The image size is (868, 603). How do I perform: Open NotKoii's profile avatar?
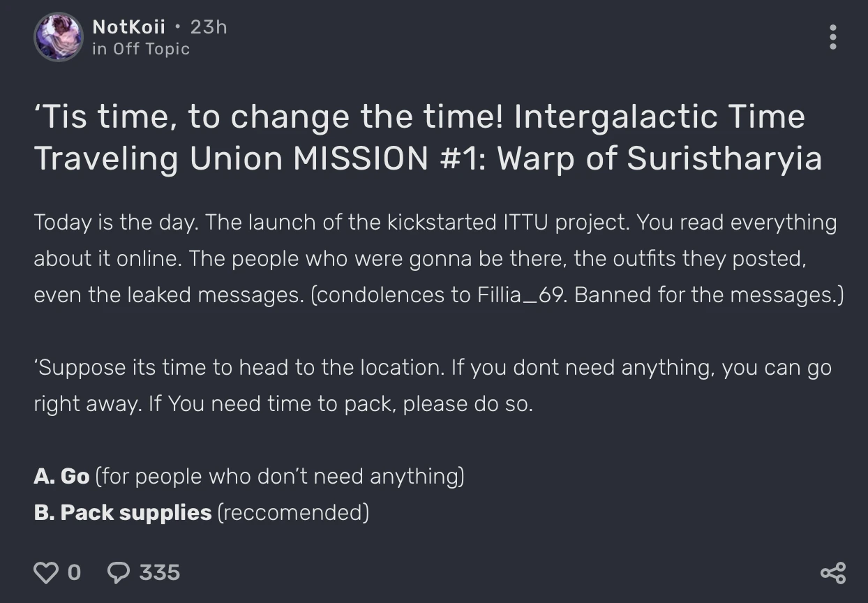coord(59,37)
